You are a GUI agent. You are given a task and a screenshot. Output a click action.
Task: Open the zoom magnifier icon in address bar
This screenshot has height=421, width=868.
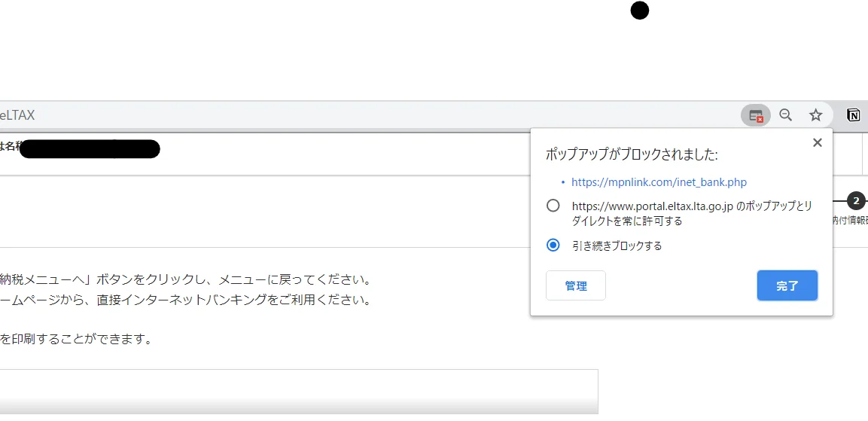(x=785, y=115)
